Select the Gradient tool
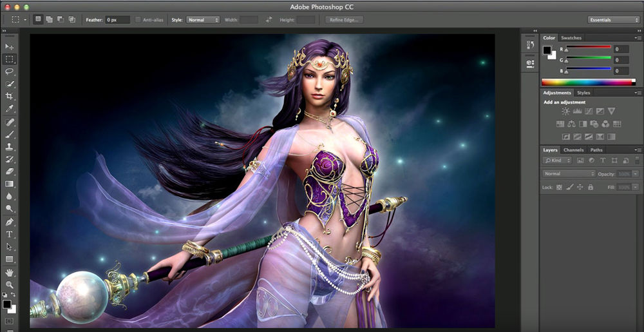The width and height of the screenshot is (644, 332). 9,184
